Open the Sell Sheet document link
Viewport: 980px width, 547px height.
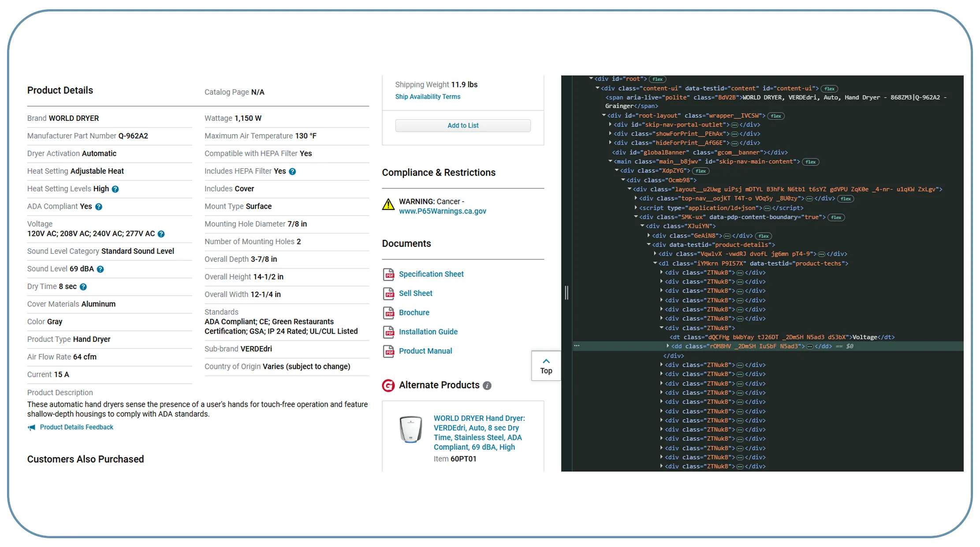tap(416, 293)
